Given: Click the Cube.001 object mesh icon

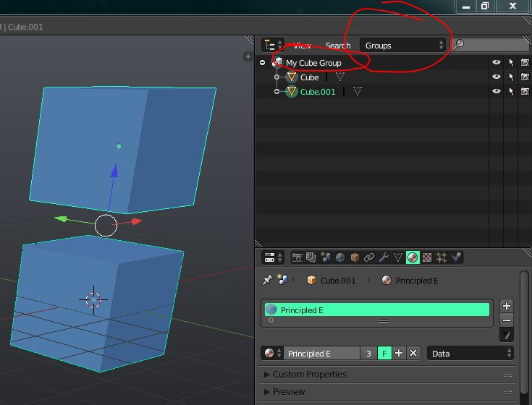Looking at the screenshot, I should coord(292,92).
